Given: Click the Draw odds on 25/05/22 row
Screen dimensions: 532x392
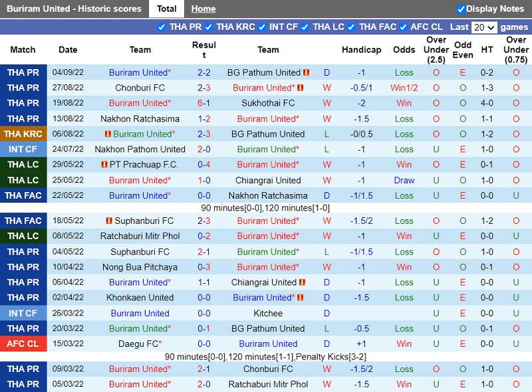Looking at the screenshot, I should [x=404, y=180].
